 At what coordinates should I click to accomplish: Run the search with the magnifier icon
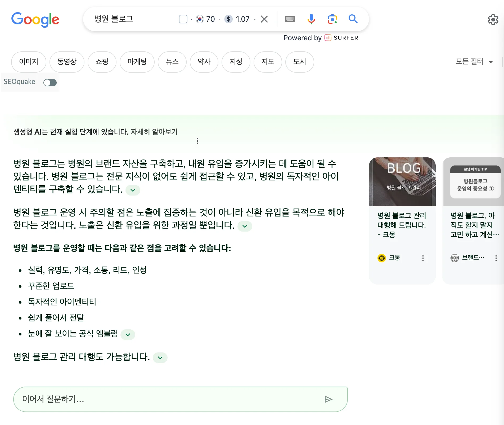[353, 19]
